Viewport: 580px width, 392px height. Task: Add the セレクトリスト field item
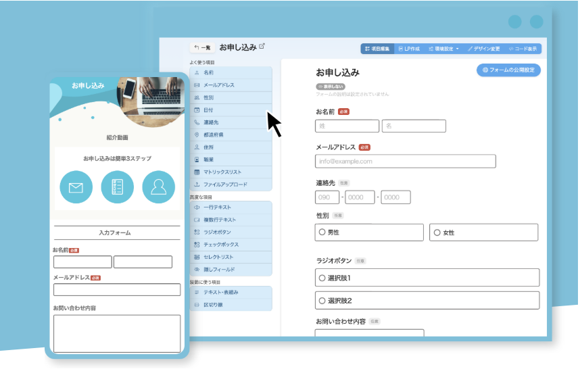point(231,257)
